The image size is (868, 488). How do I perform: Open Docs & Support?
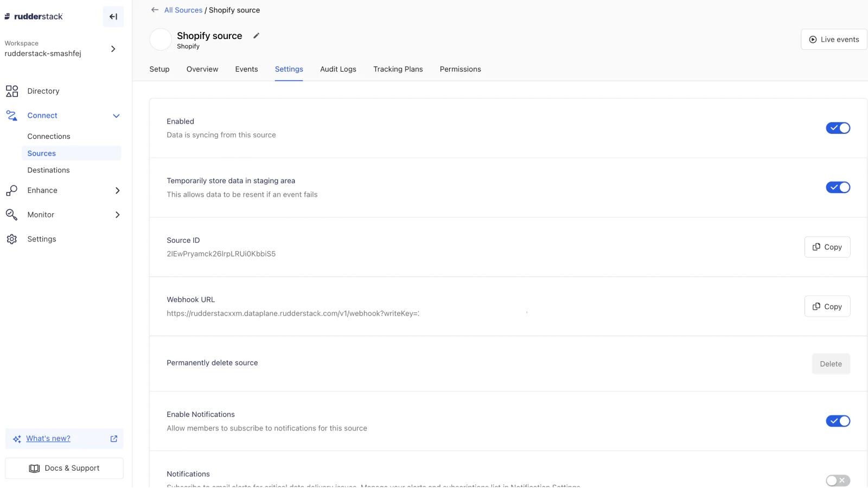coord(64,468)
